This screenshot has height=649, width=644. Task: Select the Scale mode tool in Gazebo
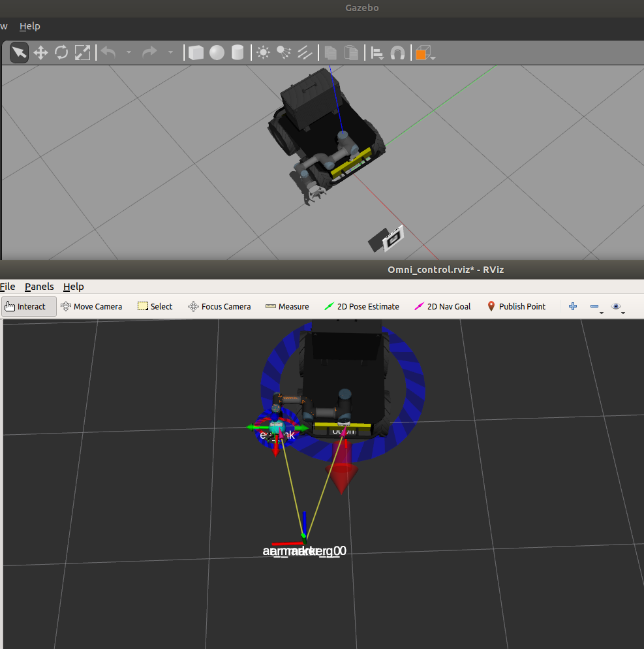pos(83,52)
